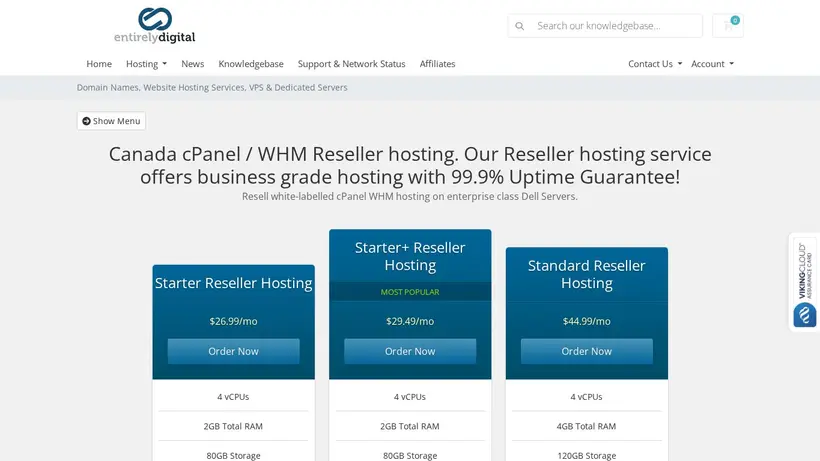820x461 pixels.
Task: Click the arrow icon in Show Menu
Action: pyautogui.click(x=86, y=121)
